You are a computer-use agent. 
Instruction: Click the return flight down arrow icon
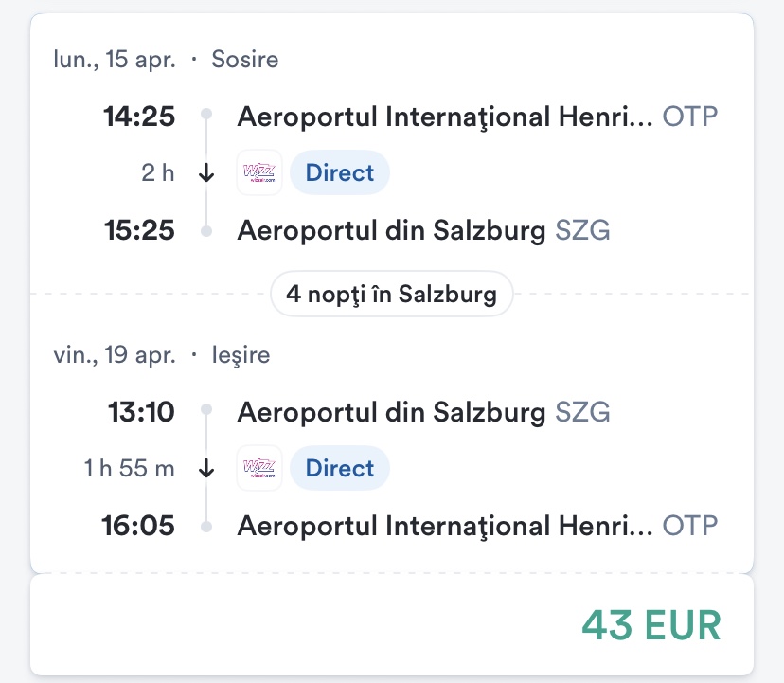coord(206,468)
